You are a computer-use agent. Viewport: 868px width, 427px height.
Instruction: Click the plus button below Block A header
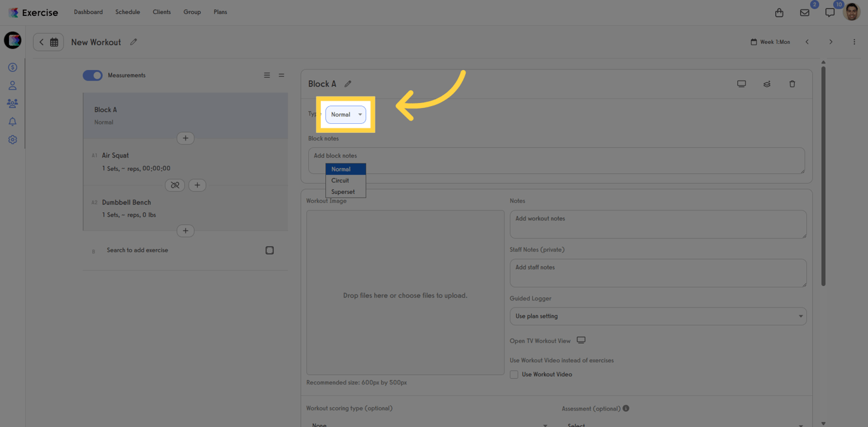point(186,138)
